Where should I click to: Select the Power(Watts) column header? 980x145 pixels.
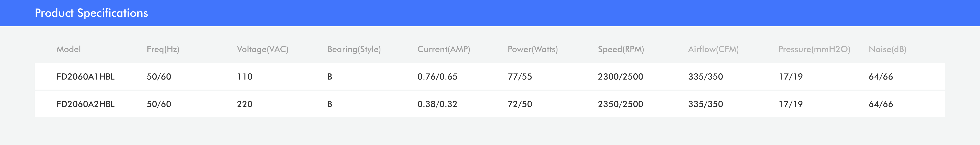pyautogui.click(x=533, y=49)
